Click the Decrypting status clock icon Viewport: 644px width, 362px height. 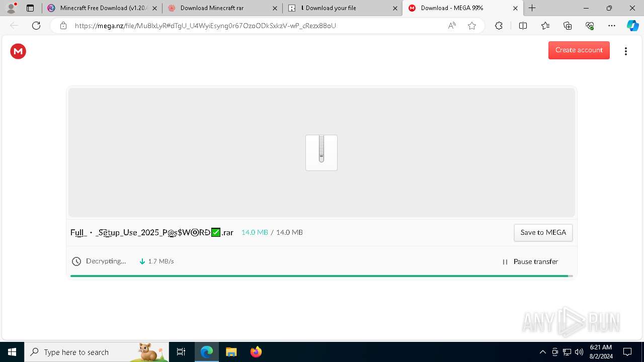76,261
